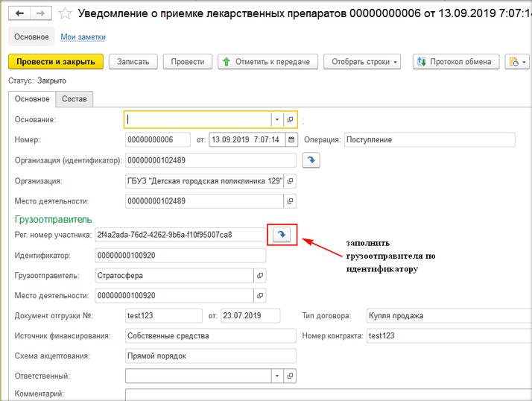Click fill shipper by identifier arrow button
Image resolution: width=532 pixels, height=401 pixels.
point(282,235)
